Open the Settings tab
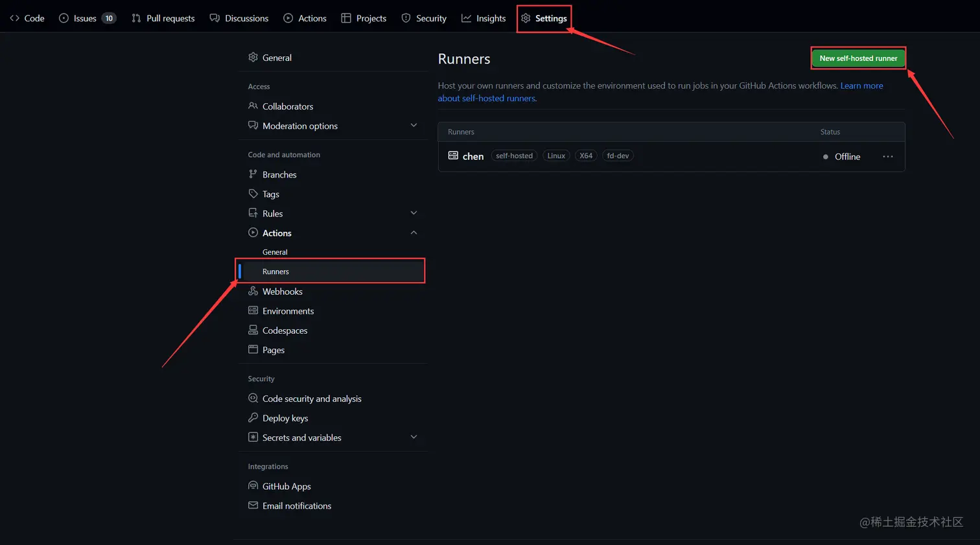Image resolution: width=980 pixels, height=545 pixels. [x=544, y=18]
